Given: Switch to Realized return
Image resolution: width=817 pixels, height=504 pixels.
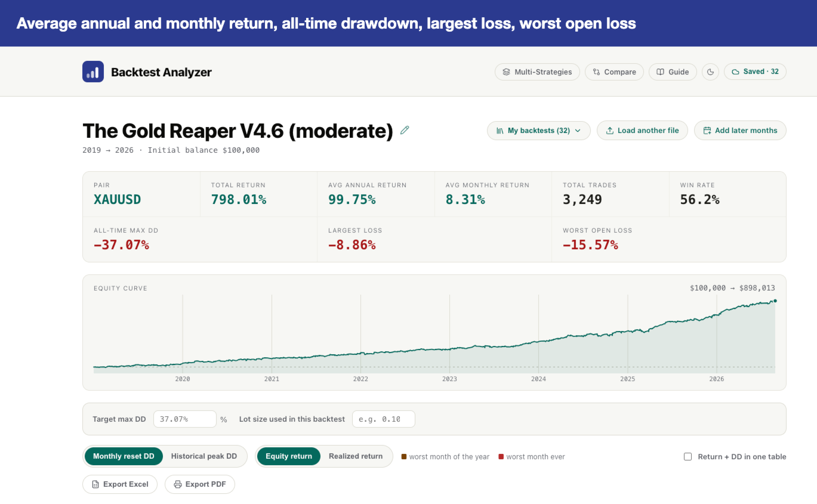Looking at the screenshot, I should coord(356,456).
